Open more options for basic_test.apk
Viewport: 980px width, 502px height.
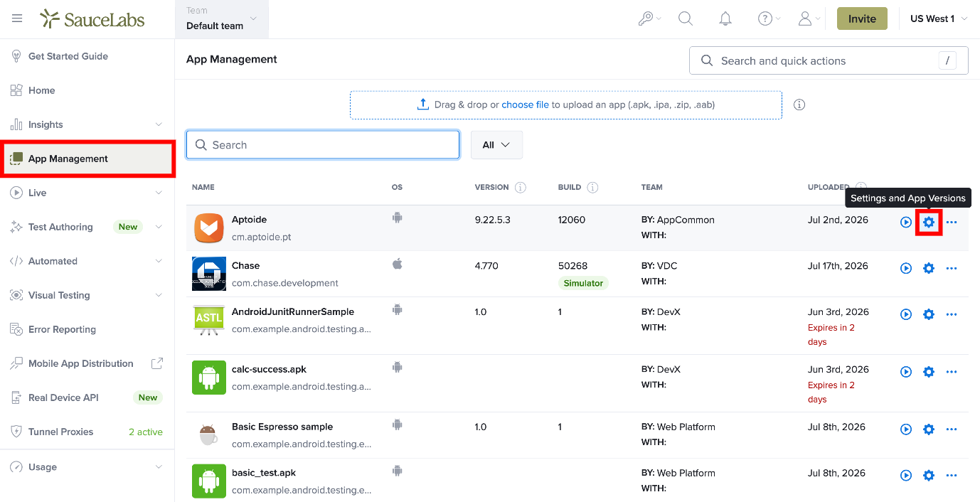tap(952, 475)
